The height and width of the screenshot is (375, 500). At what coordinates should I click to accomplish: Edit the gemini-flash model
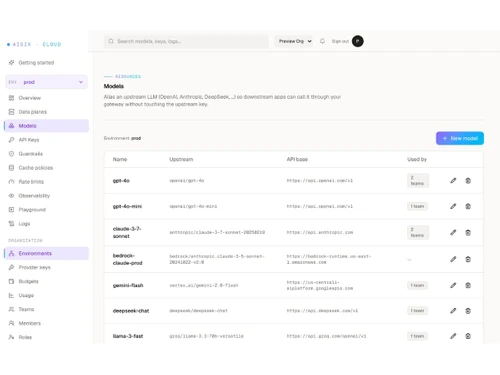click(x=453, y=285)
